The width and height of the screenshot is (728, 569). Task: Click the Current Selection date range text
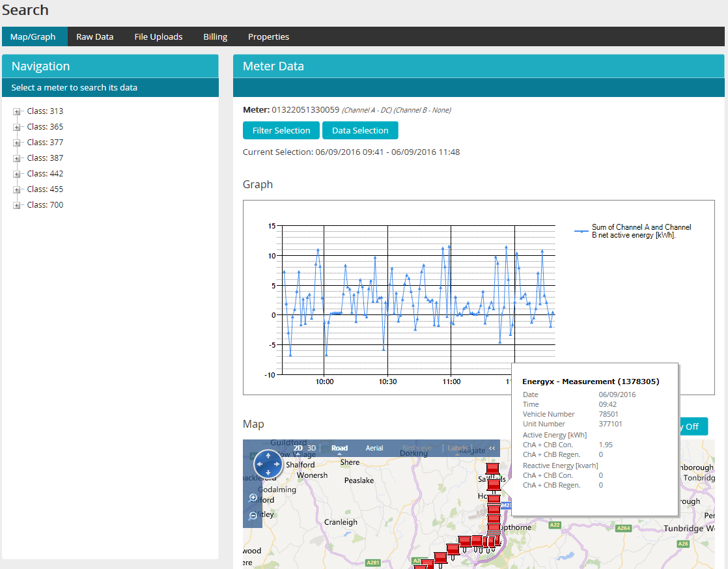click(352, 152)
